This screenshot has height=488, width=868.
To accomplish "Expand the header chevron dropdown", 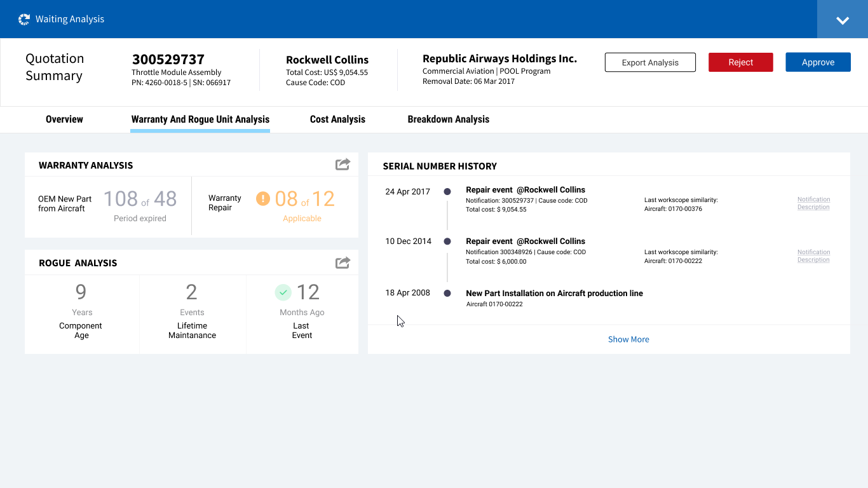I will [x=843, y=20].
